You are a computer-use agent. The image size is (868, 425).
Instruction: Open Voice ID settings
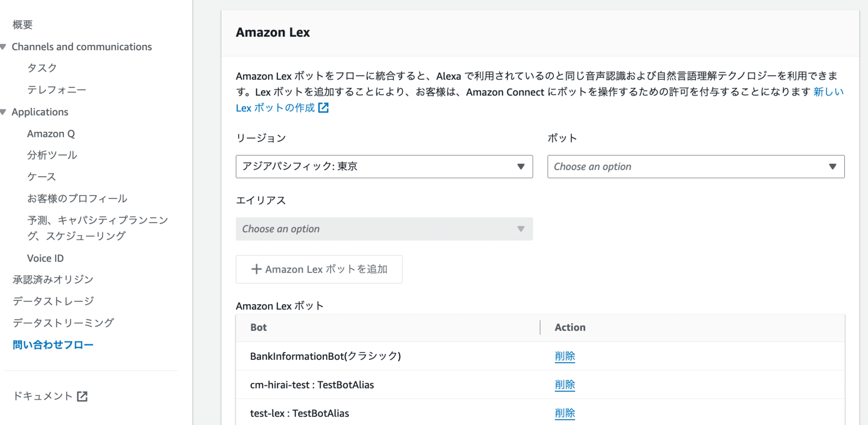[45, 258]
